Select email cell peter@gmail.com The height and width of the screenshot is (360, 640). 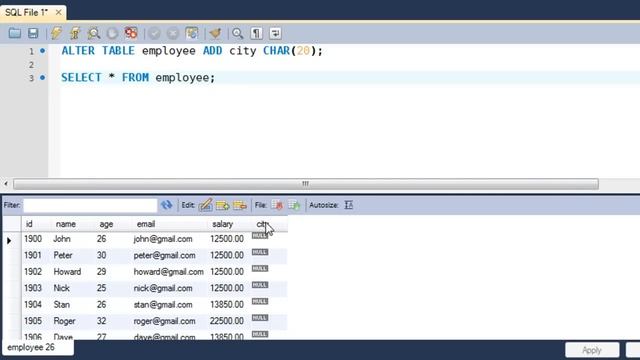[x=164, y=256]
